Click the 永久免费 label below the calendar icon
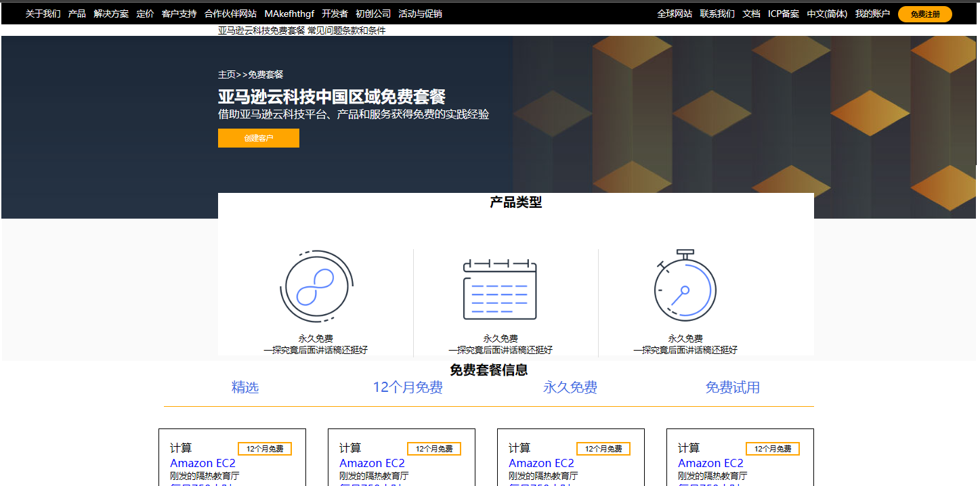Screen dimensions: 980x486 (x=500, y=338)
